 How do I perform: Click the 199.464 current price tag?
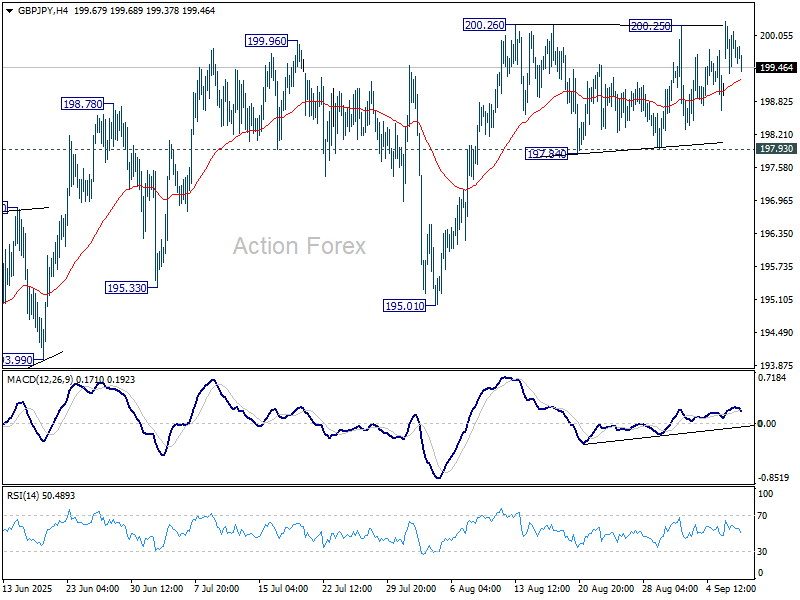[x=777, y=68]
